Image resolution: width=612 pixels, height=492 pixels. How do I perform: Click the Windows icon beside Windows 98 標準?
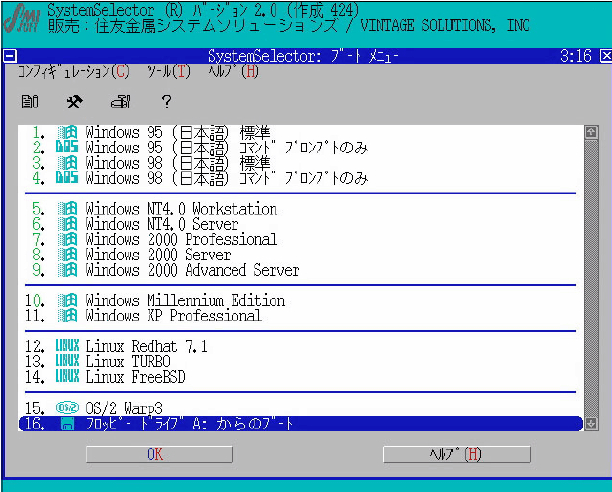67,163
